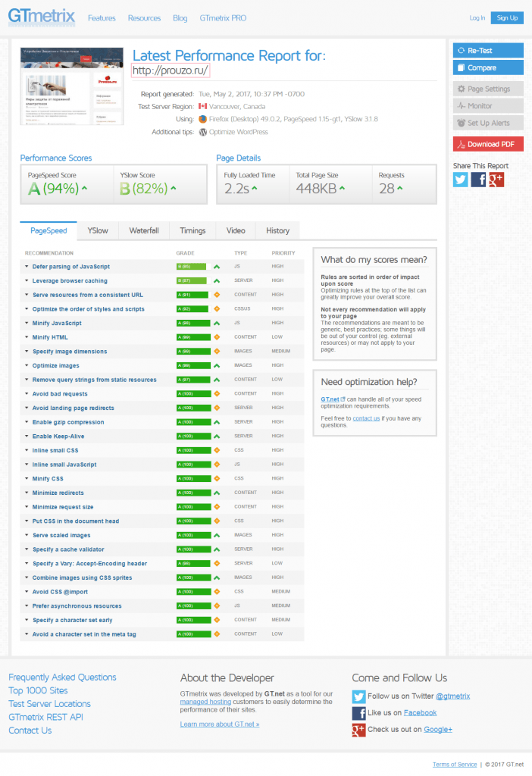532x776 pixels.
Task: Click diamond icon for Inline small CSS
Action: point(217,450)
